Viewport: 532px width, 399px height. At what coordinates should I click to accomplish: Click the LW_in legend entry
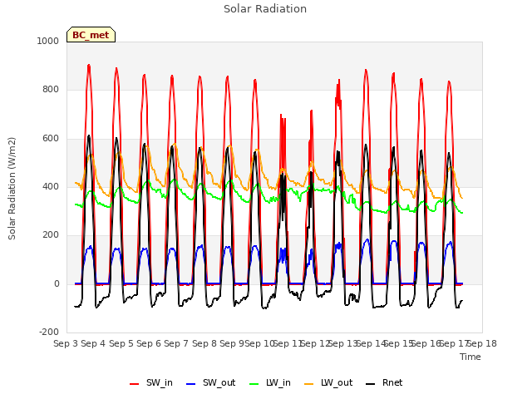point(270,383)
